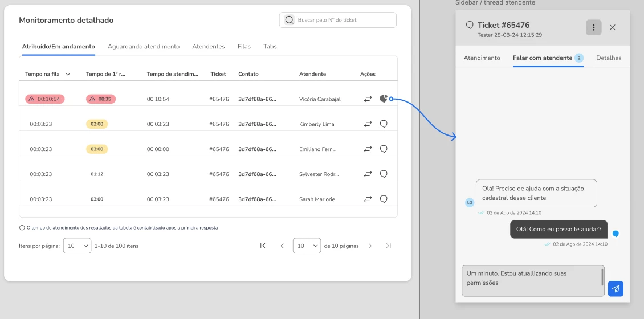Screen dimensions: 644x319
Task: Open the page number dropdown near 'de 10 páginas'
Action: click(307, 246)
